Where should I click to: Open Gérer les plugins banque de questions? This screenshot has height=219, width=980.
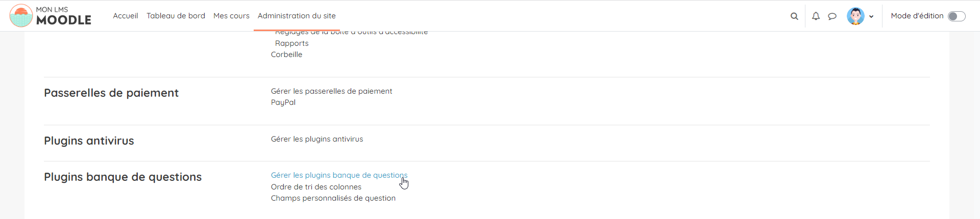339,175
